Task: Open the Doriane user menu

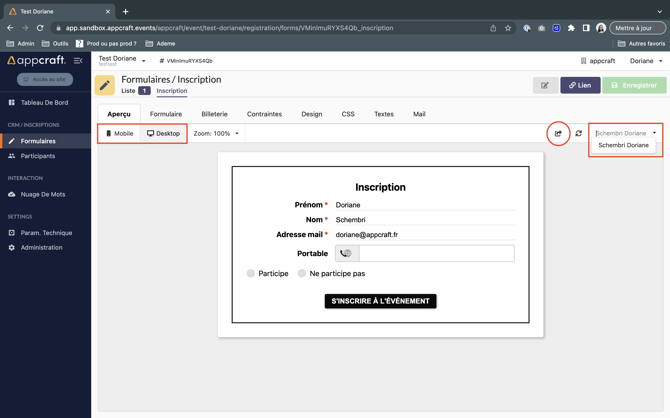Action: coord(645,61)
